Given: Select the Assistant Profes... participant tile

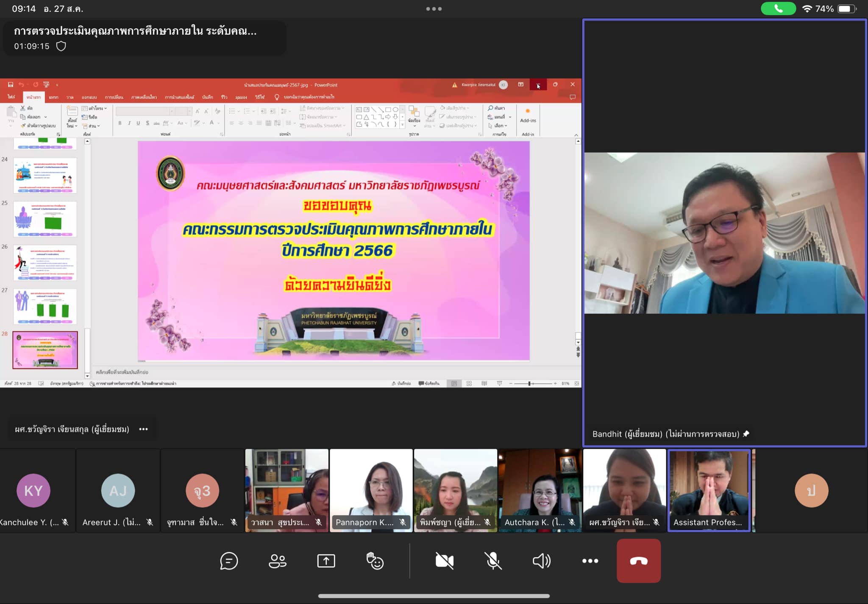Looking at the screenshot, I should [709, 490].
